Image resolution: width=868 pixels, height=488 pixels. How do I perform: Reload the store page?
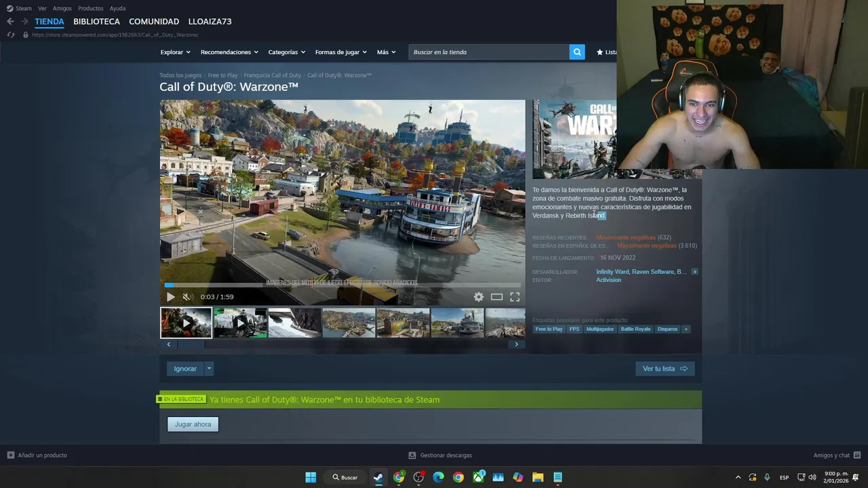10,35
